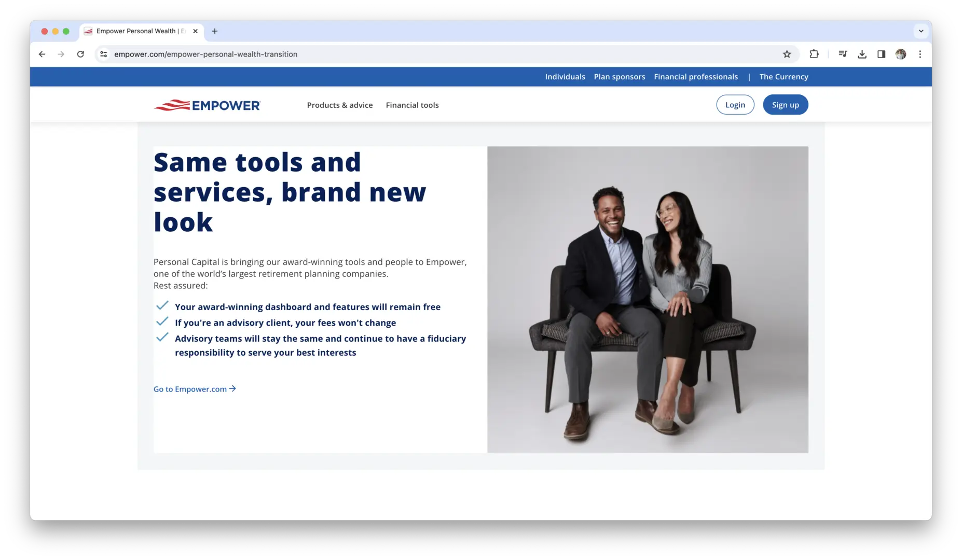
Task: Go to Plan sponsors
Action: [x=620, y=77]
